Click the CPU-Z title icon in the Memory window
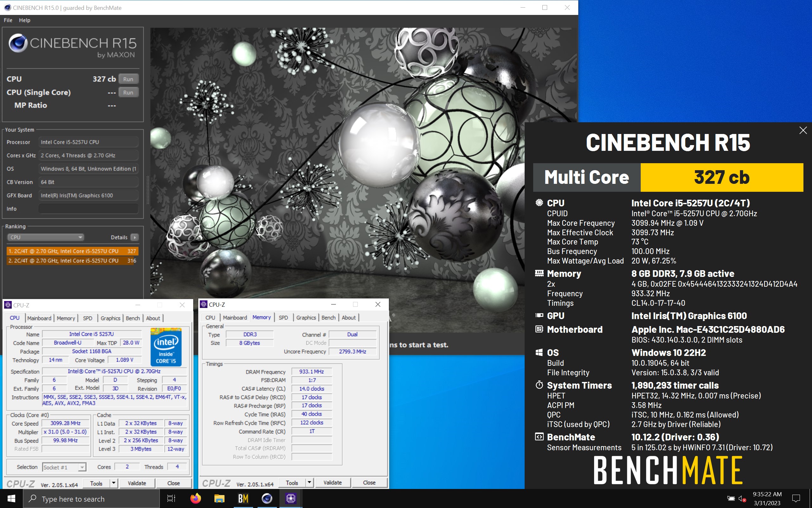Viewport: 812px width, 508px height. tap(203, 304)
